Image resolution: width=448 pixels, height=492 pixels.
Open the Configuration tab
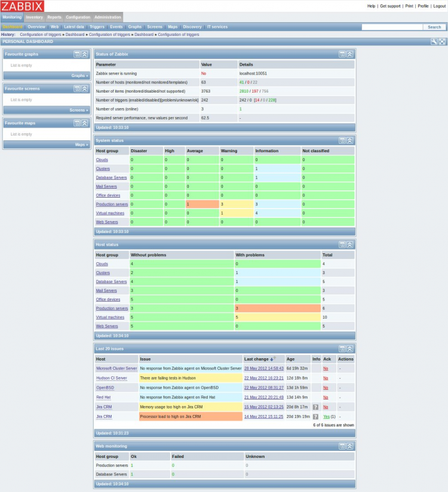tap(78, 17)
